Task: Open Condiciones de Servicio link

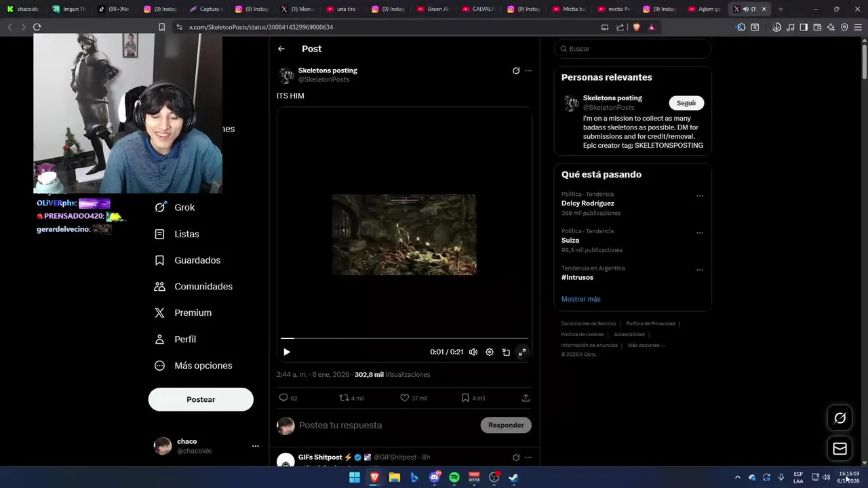Action: click(589, 324)
